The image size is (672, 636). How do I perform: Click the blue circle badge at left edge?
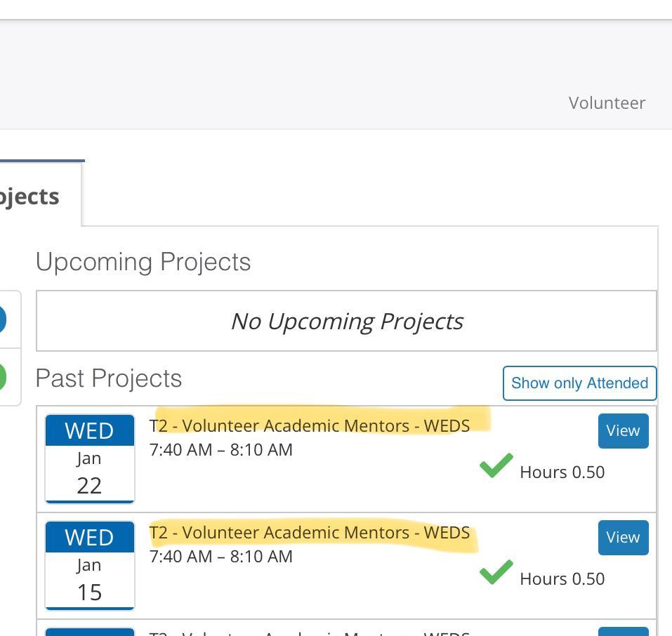(x=2, y=320)
